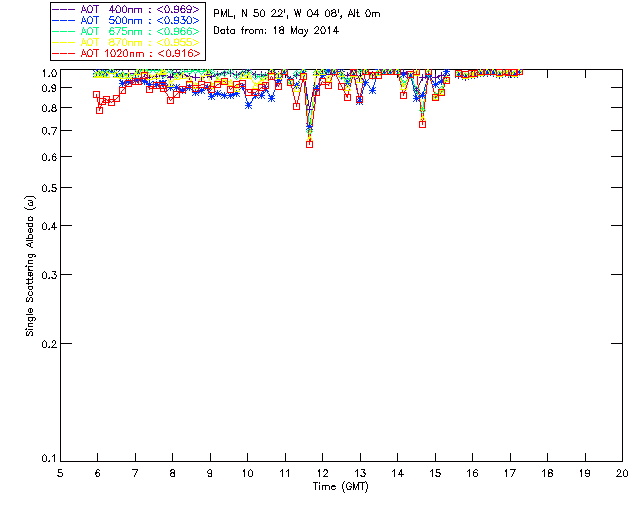640x512 pixels.
Task: Click the x-axis tick label 5
Action: [60, 473]
